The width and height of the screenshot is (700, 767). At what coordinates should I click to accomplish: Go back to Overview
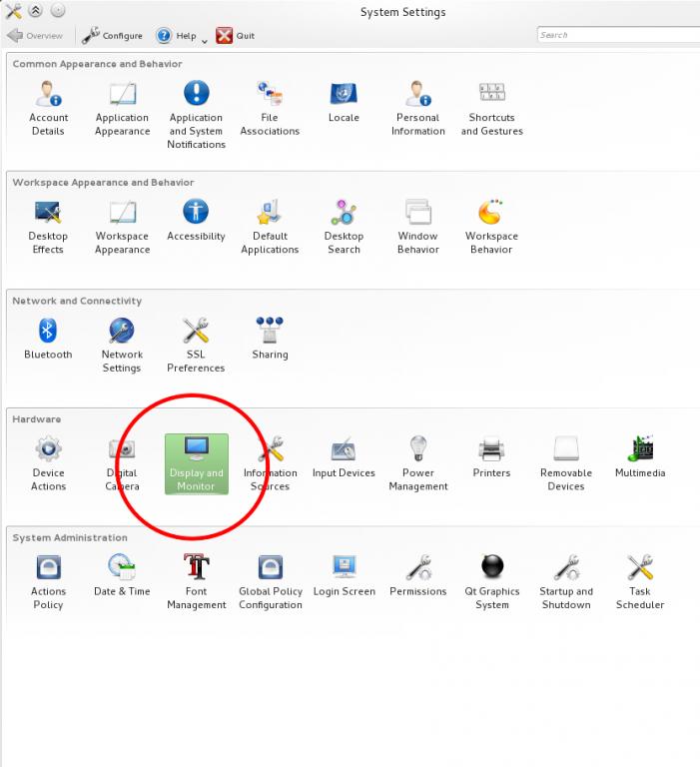pos(35,36)
